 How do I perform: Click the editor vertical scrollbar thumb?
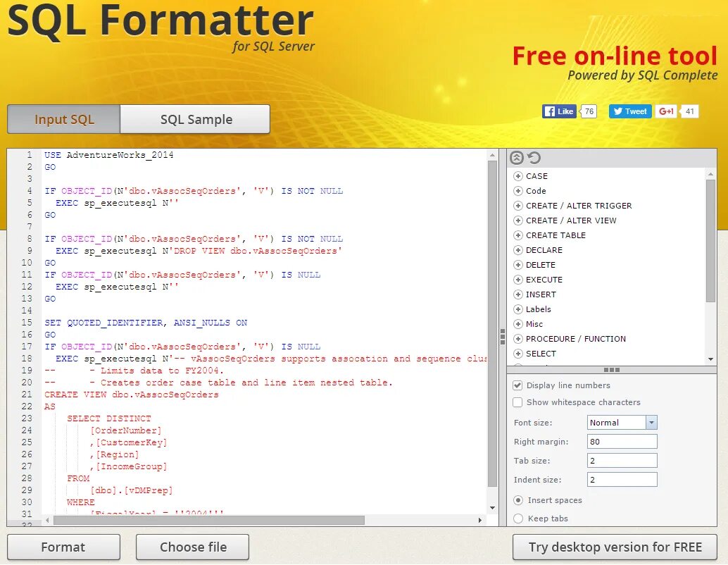(x=493, y=324)
